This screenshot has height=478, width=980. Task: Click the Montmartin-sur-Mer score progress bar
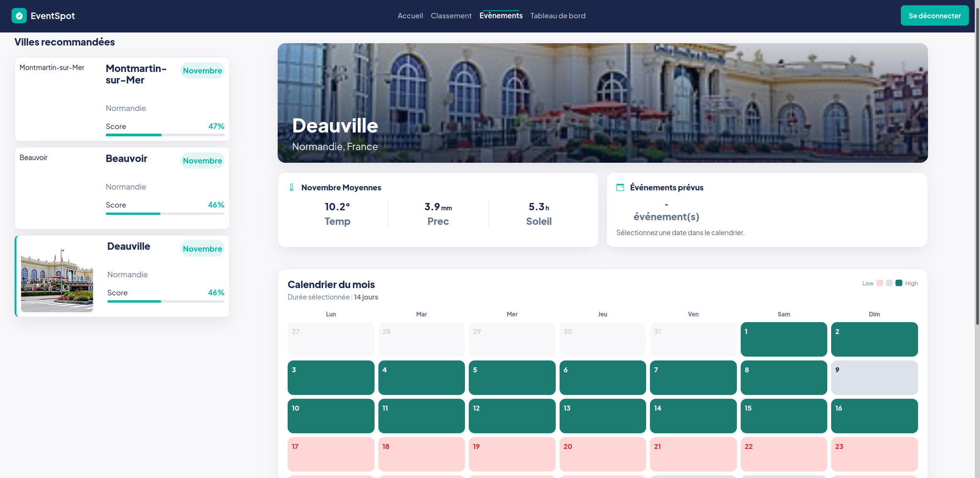165,135
